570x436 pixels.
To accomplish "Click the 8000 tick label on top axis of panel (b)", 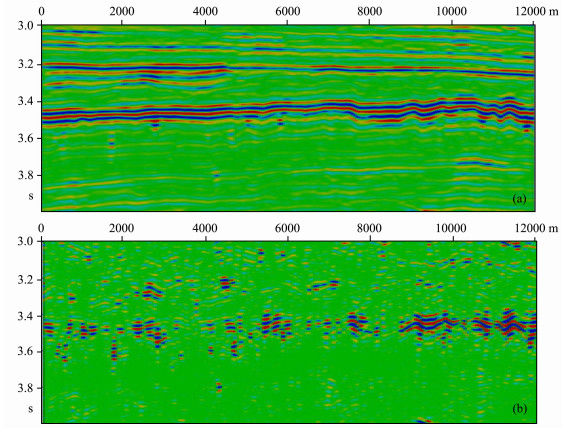I will pyautogui.click(x=369, y=228).
